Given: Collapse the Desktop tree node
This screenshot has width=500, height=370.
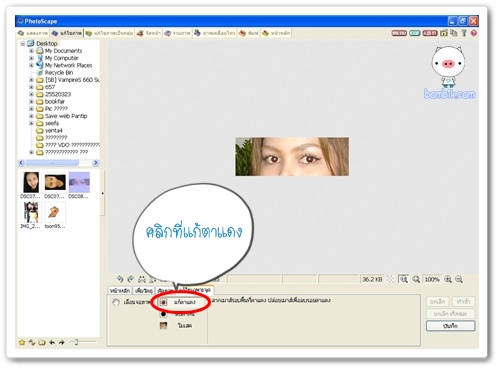Looking at the screenshot, I should [x=23, y=43].
